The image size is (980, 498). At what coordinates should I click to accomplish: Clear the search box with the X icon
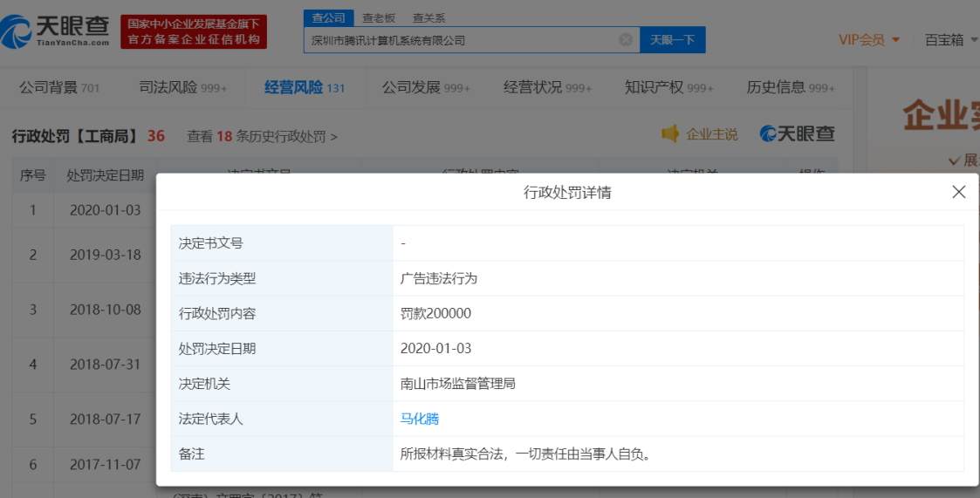point(626,40)
